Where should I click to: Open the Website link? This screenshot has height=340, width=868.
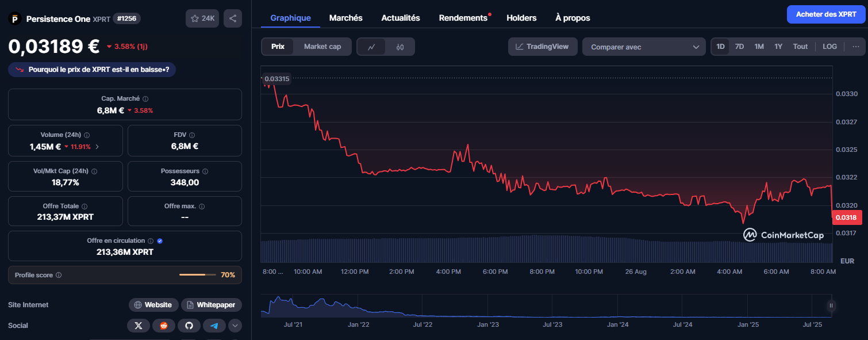tap(153, 305)
